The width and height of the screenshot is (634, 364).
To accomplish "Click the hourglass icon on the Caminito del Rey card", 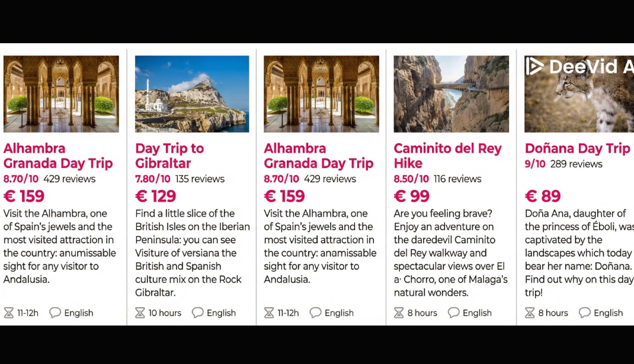I will tap(399, 313).
